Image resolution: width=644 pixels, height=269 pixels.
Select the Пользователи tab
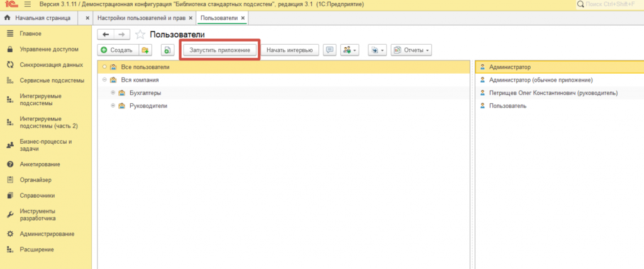219,18
